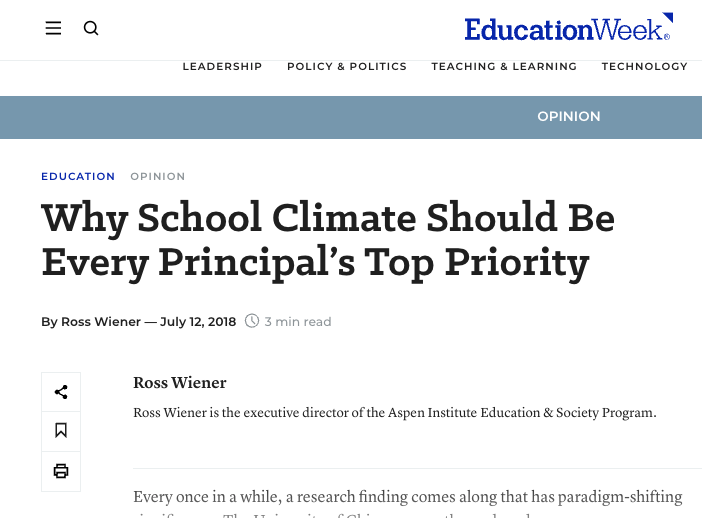Print the article using the printer icon
Screen dimensions: 702x518
click(x=61, y=471)
